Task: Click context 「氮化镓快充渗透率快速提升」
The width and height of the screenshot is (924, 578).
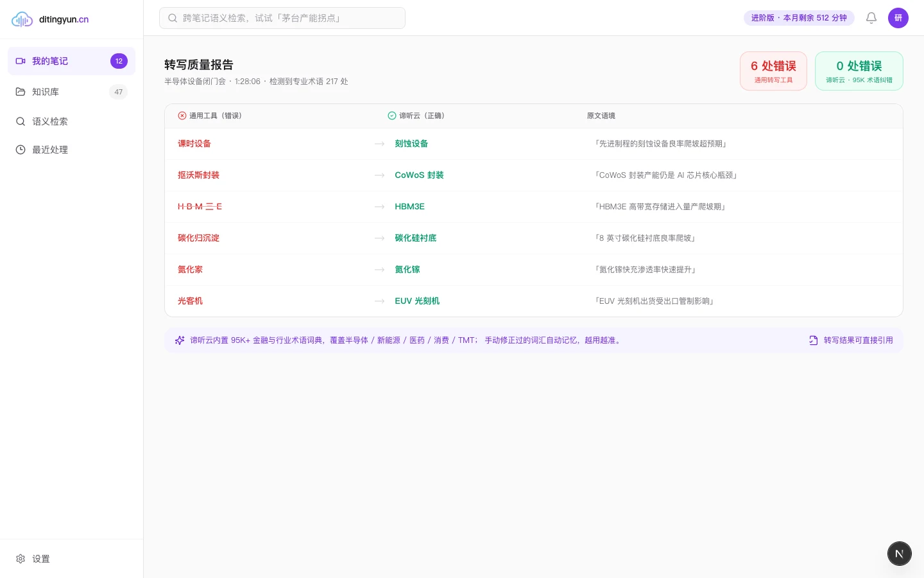Action: click(x=646, y=270)
